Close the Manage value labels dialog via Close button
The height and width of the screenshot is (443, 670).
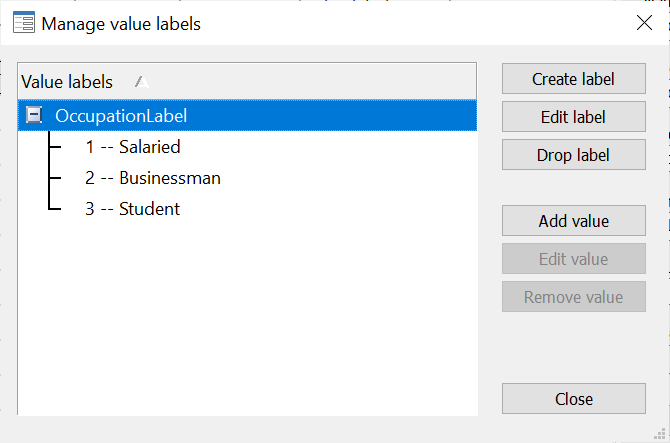pyautogui.click(x=573, y=399)
